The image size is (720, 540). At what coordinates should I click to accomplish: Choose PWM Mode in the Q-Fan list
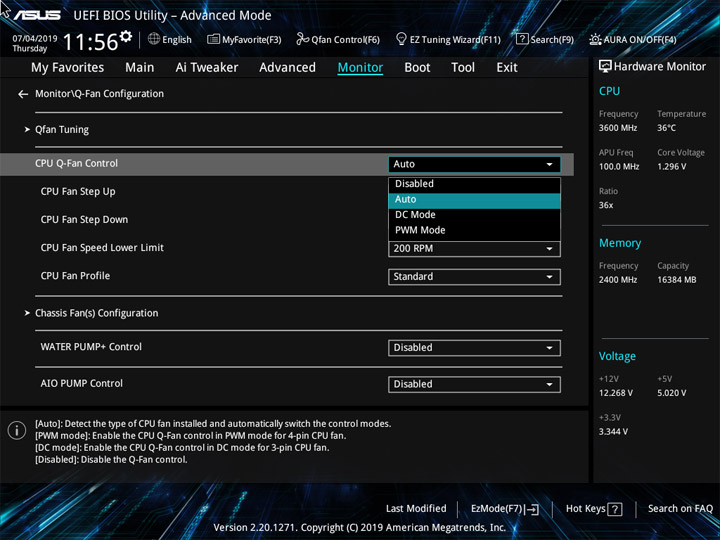point(474,231)
